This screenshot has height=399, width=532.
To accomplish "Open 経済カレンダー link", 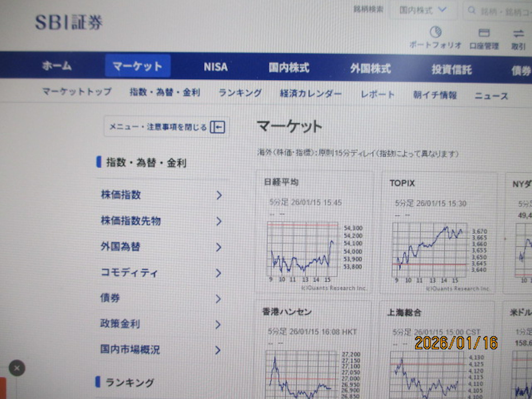I will 310,94.
